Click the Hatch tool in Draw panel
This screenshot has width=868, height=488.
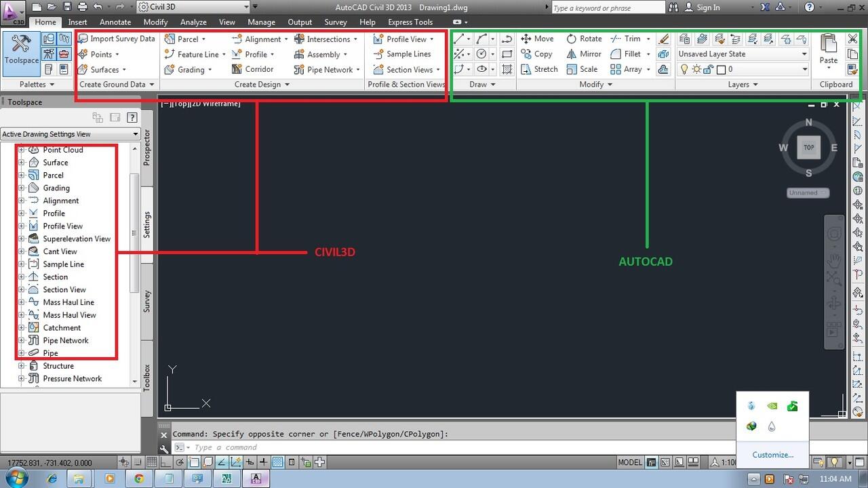(x=507, y=69)
